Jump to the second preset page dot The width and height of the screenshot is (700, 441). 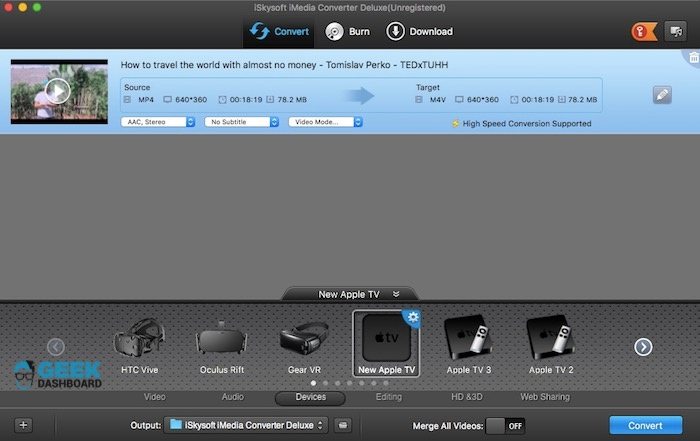coord(325,383)
